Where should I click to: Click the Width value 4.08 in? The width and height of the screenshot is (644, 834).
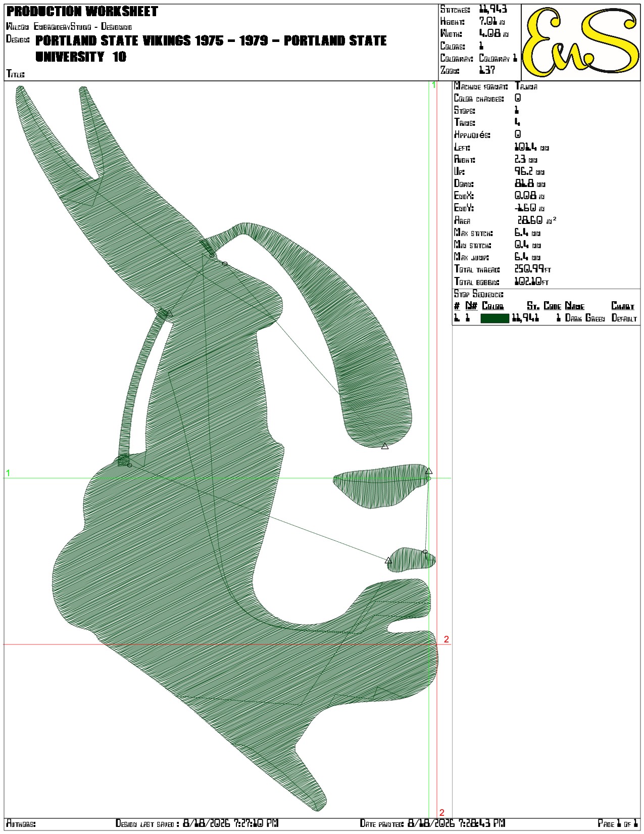tap(493, 33)
